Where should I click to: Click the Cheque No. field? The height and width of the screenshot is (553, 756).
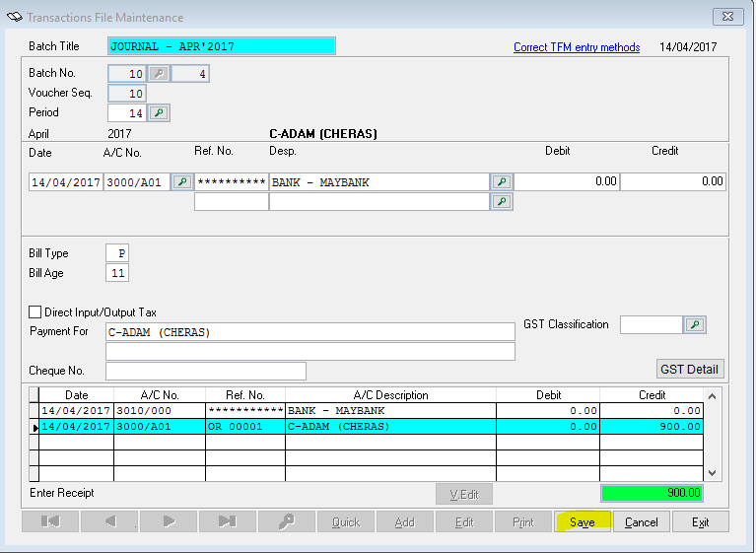click(x=206, y=371)
